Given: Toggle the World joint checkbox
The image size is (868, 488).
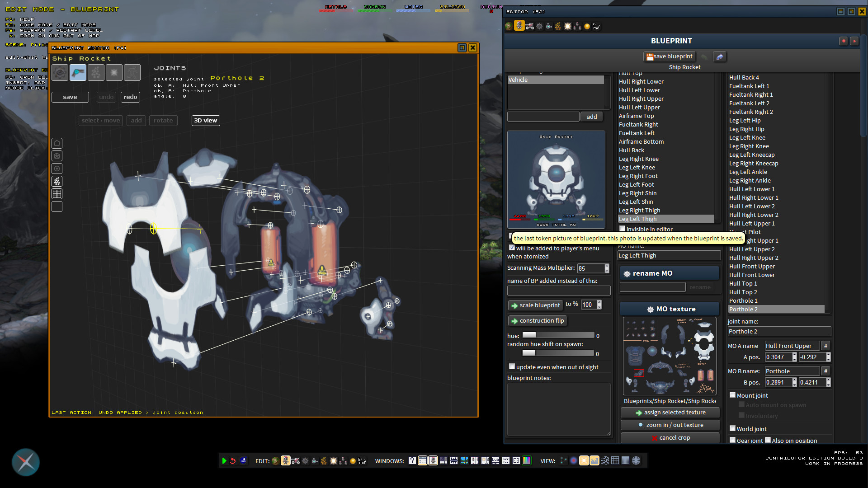Looking at the screenshot, I should (x=732, y=428).
